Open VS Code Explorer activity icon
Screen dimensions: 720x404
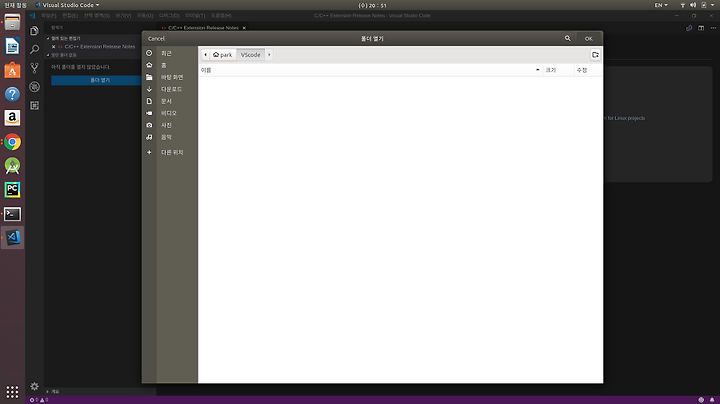pyautogui.click(x=34, y=31)
